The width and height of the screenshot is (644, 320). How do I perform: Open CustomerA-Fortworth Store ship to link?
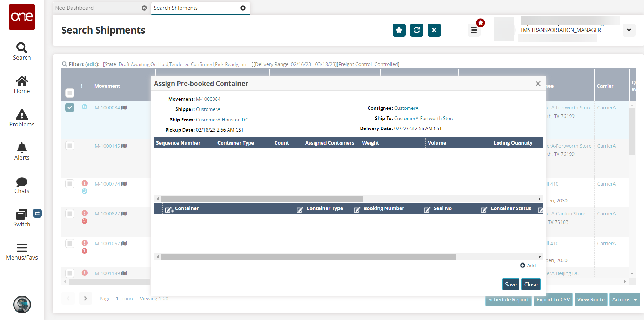click(x=424, y=118)
